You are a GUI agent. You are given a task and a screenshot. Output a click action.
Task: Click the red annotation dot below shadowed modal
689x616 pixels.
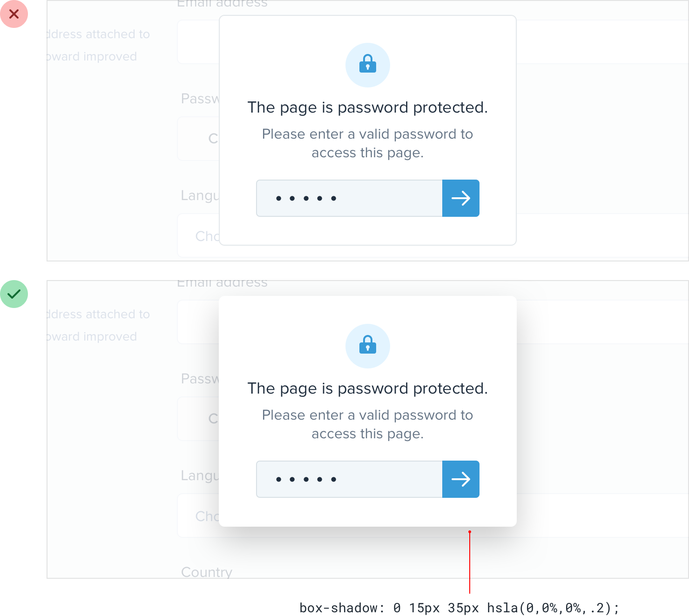point(470,532)
